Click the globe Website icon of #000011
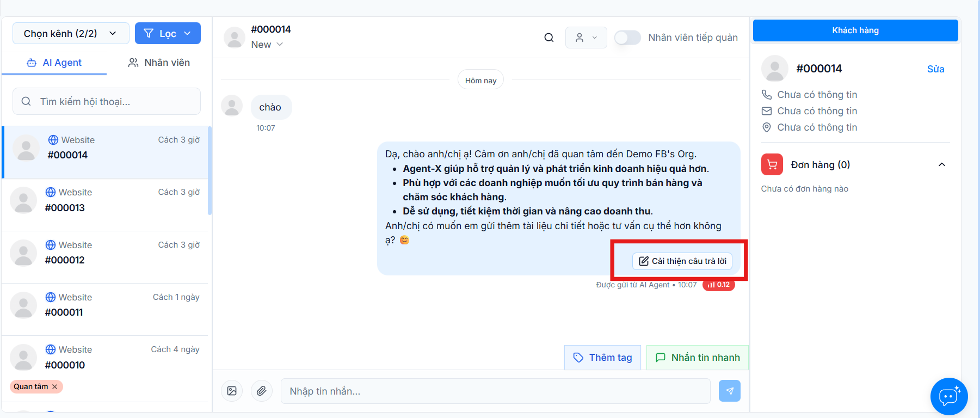The width and height of the screenshot is (980, 418). coord(51,297)
